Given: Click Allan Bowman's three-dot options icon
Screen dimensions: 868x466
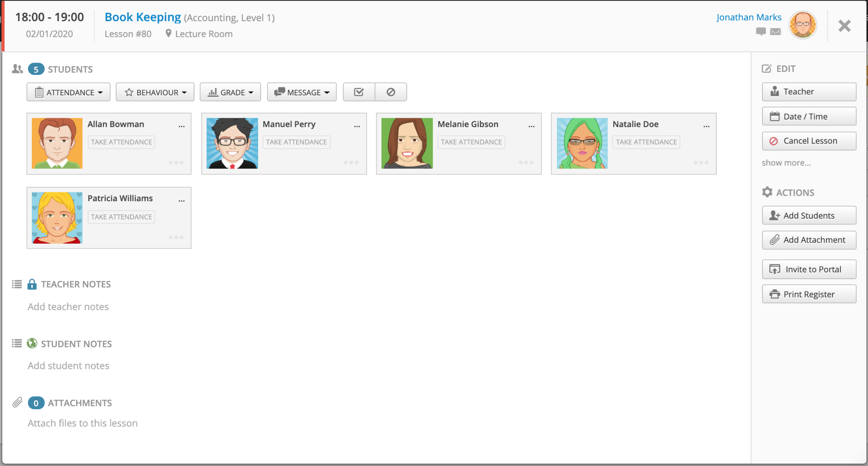Looking at the screenshot, I should tap(181, 126).
